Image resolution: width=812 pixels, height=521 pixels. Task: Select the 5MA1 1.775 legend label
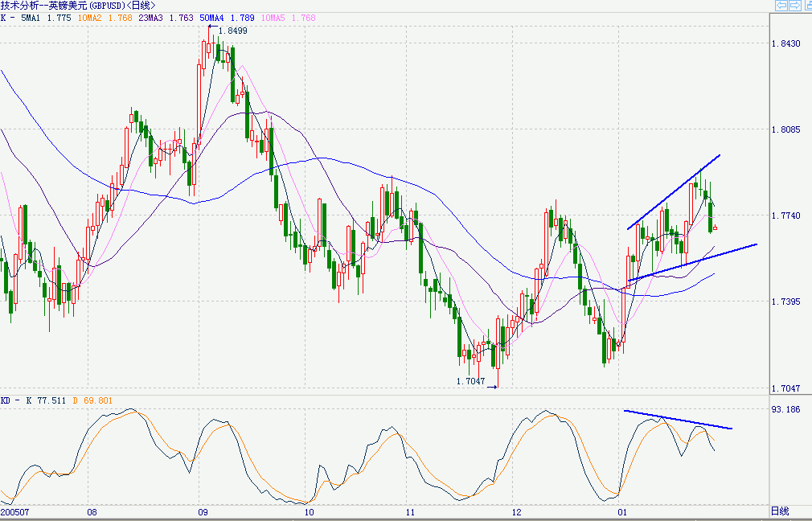[46, 18]
